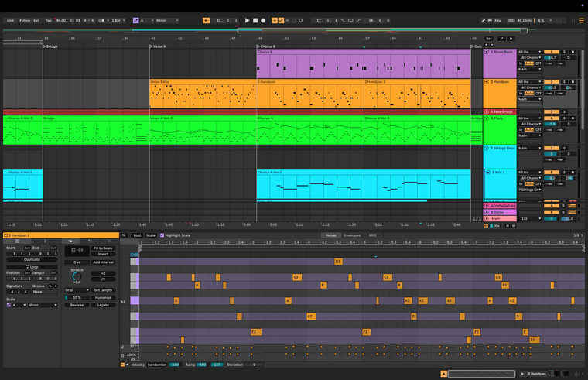The image size is (588, 380).
Task: Adjust the Stretch knob
Action: point(77,276)
